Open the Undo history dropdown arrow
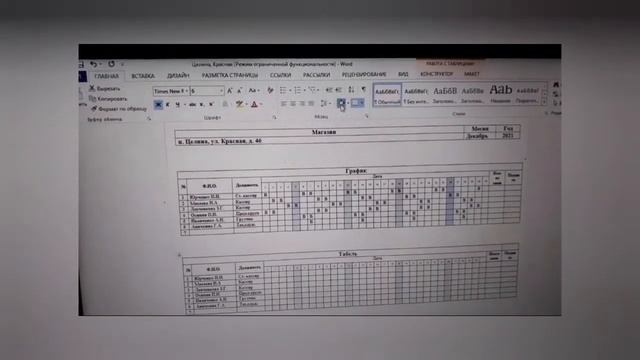The height and width of the screenshot is (360, 640). (100, 64)
